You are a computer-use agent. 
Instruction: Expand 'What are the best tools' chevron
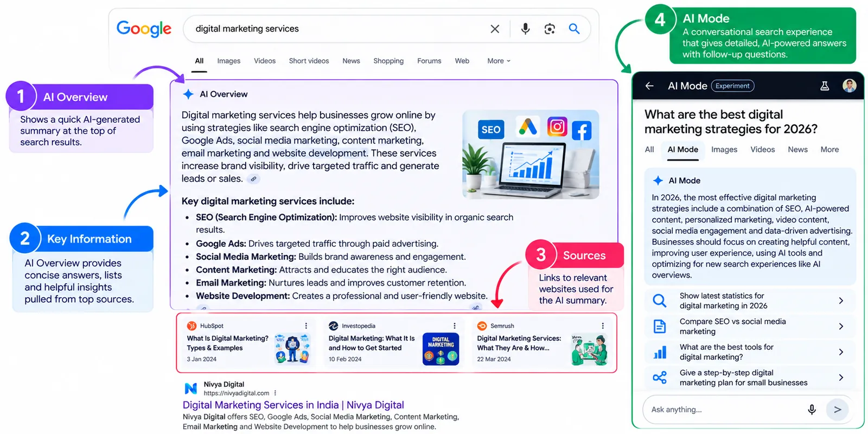[841, 352]
